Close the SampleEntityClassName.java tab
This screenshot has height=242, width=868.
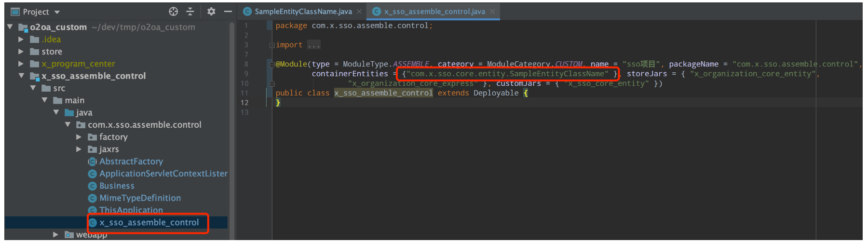click(x=359, y=12)
